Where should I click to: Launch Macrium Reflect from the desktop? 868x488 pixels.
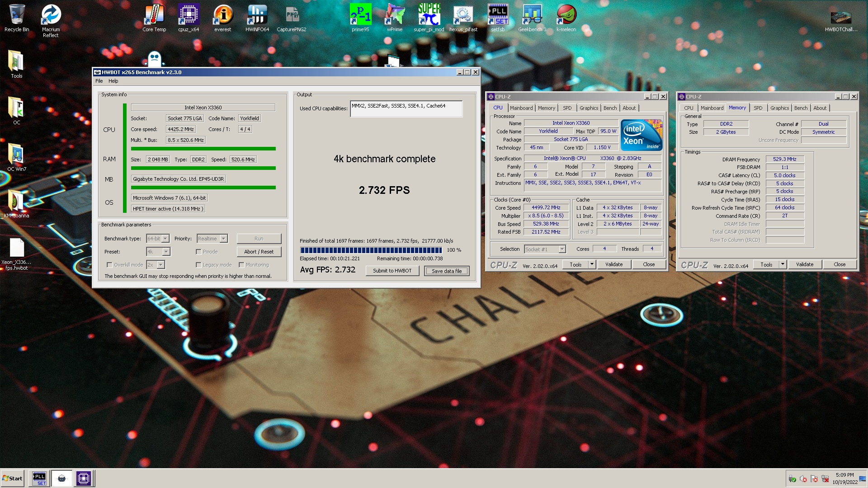[x=51, y=21]
